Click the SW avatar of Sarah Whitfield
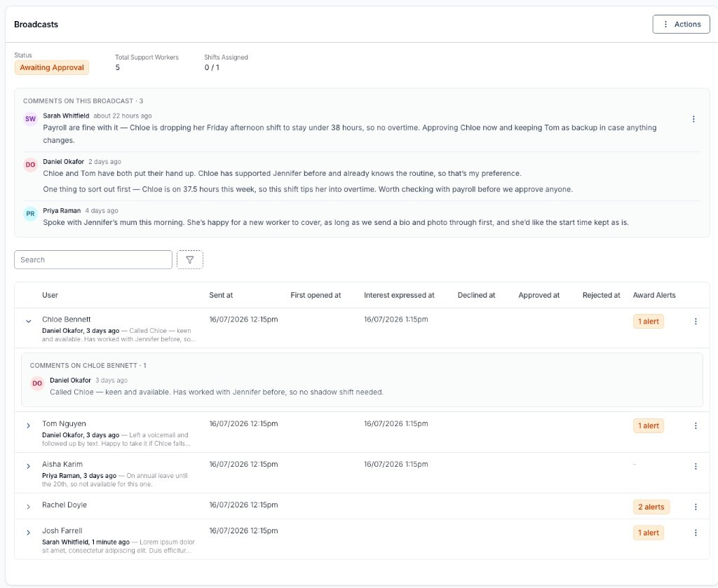 30,119
